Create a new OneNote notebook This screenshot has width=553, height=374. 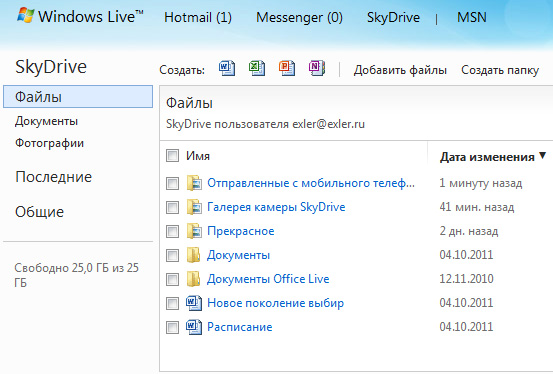pos(317,68)
